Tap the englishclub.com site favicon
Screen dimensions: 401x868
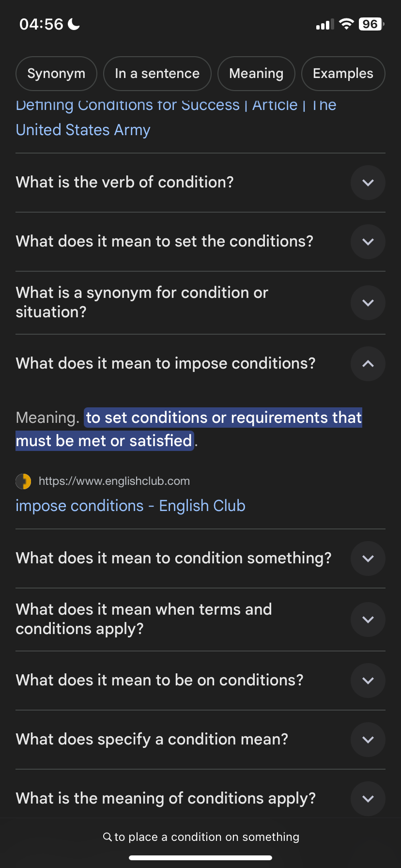pos(23,481)
